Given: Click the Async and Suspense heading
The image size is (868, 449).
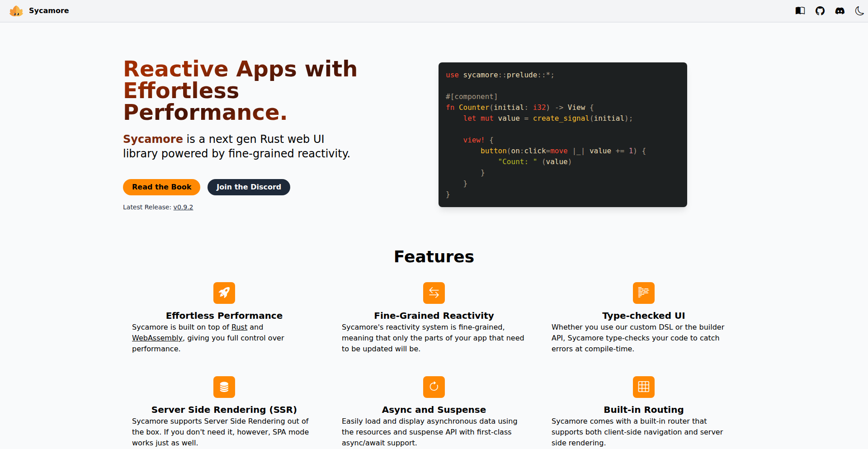Looking at the screenshot, I should (x=434, y=410).
